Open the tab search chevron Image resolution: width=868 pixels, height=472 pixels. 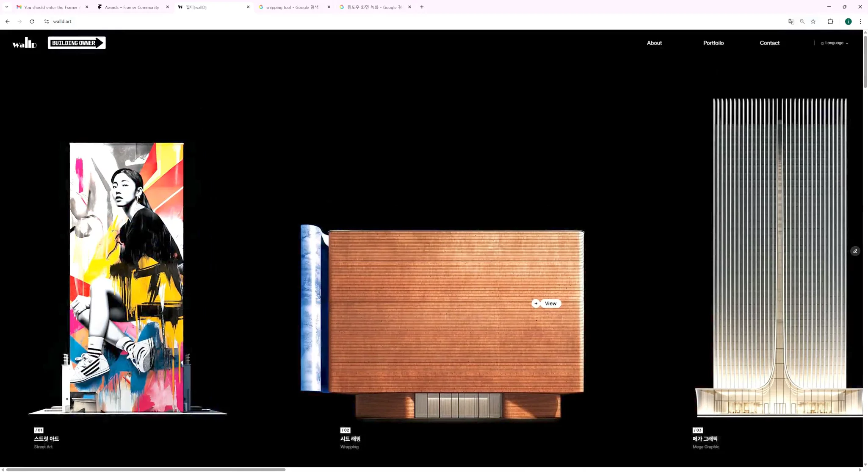click(7, 7)
